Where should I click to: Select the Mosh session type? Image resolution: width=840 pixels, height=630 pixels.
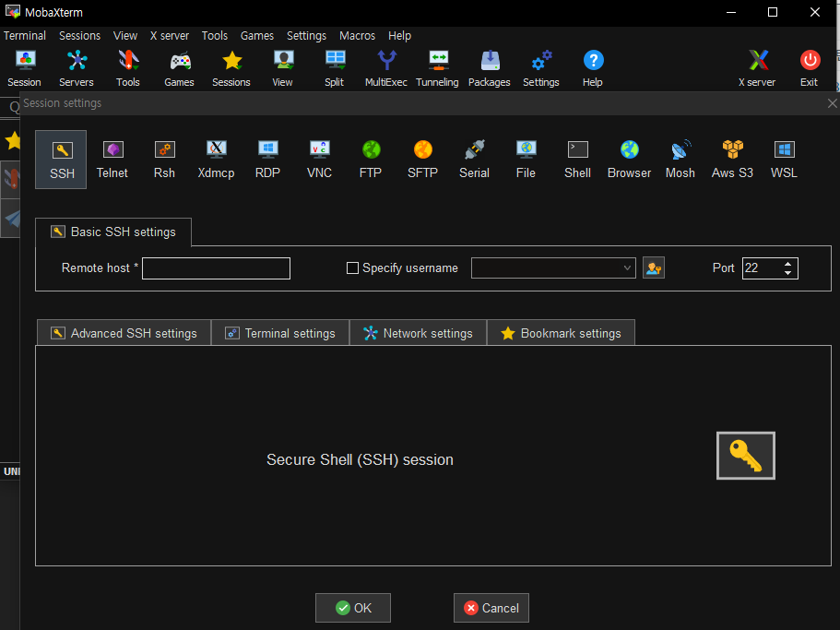point(680,159)
